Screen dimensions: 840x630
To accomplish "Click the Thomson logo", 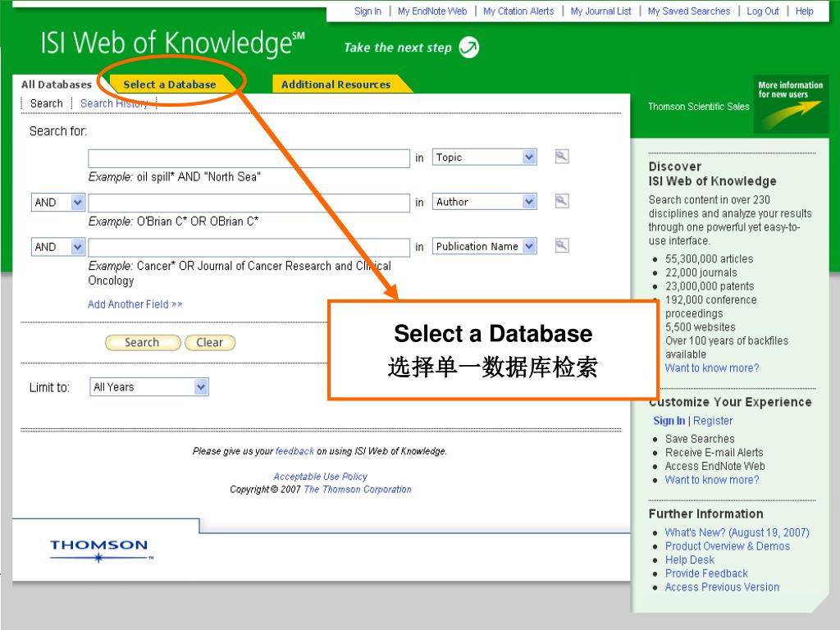I will (99, 550).
